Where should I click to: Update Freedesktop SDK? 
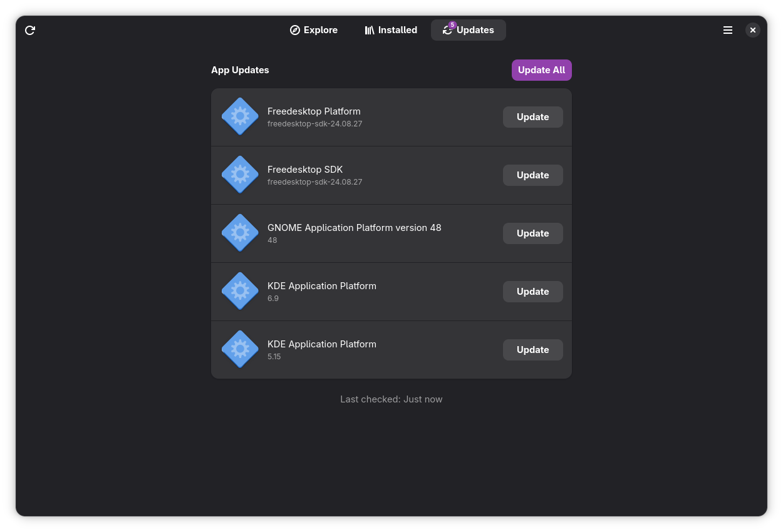pos(533,175)
